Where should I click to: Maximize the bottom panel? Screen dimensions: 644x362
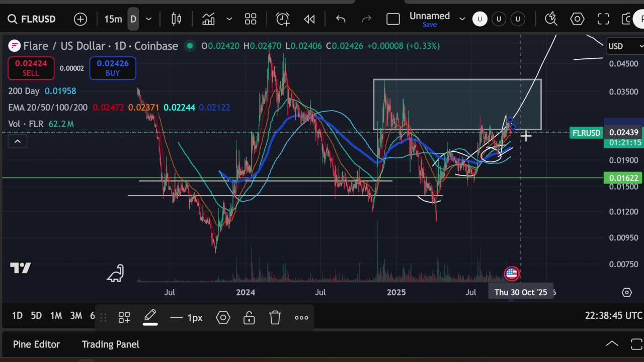636,344
